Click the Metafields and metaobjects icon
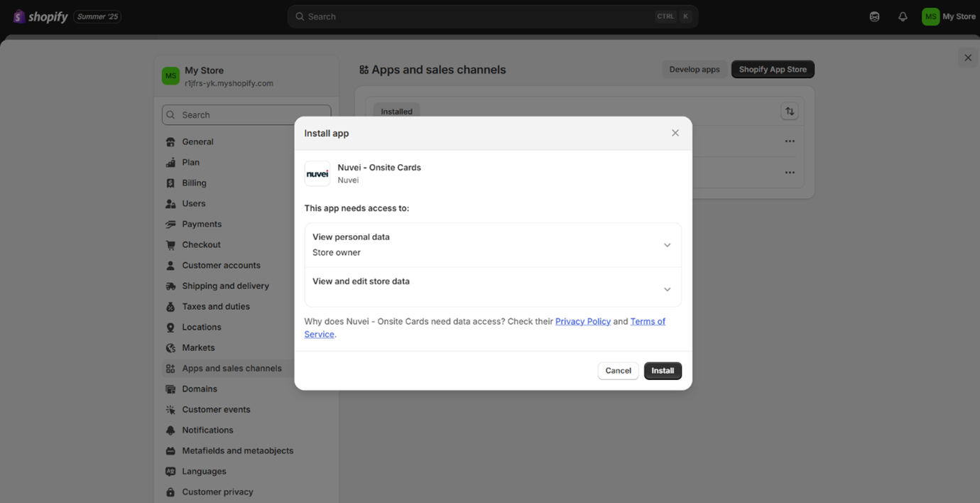 coord(170,451)
